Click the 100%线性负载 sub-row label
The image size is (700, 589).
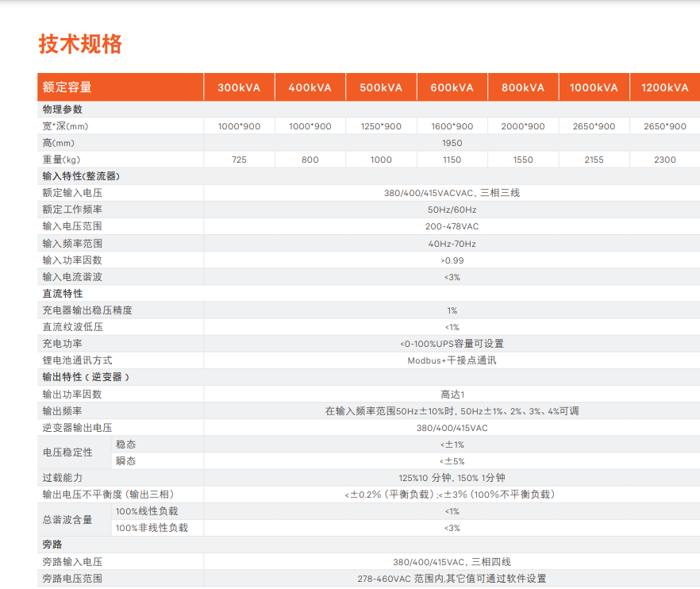pos(147,511)
